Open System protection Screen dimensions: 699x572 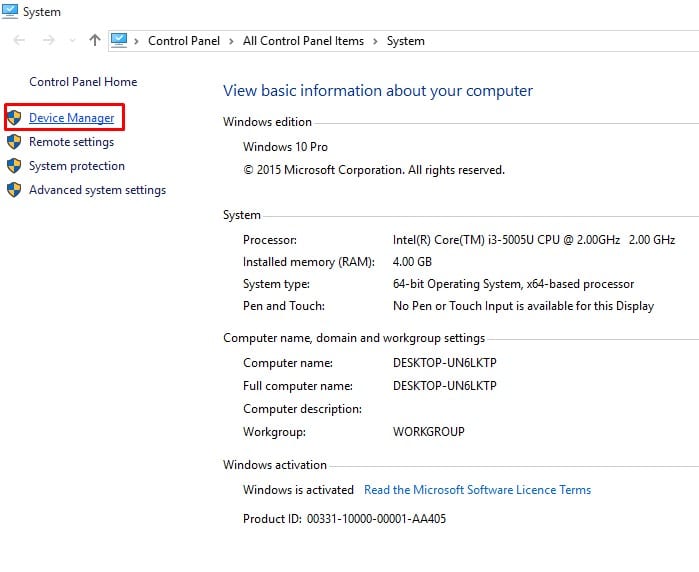[x=77, y=166]
